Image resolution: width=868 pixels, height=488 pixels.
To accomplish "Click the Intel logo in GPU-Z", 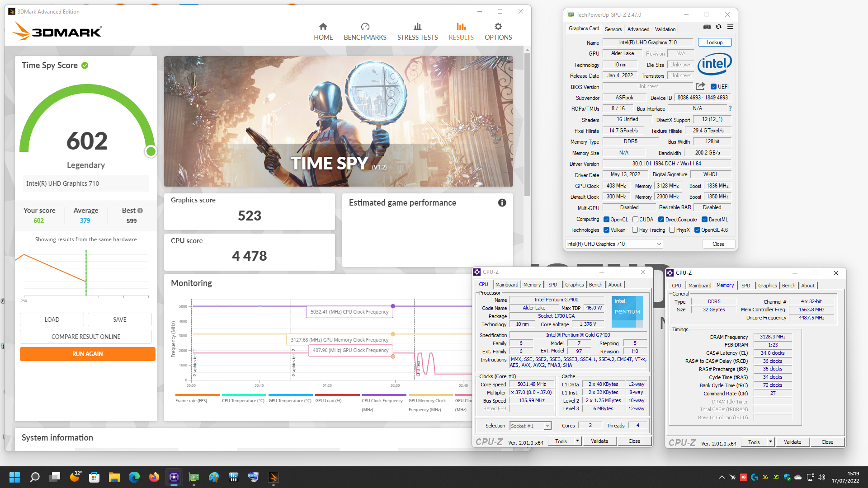I will tap(714, 64).
